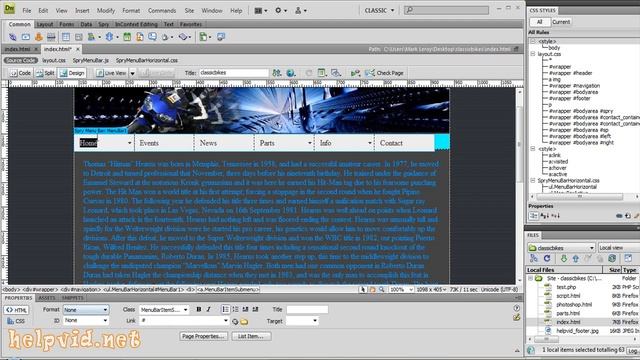Image resolution: width=640 pixels, height=360 pixels.
Task: Click the green Get Files arrow
Action: [564, 258]
